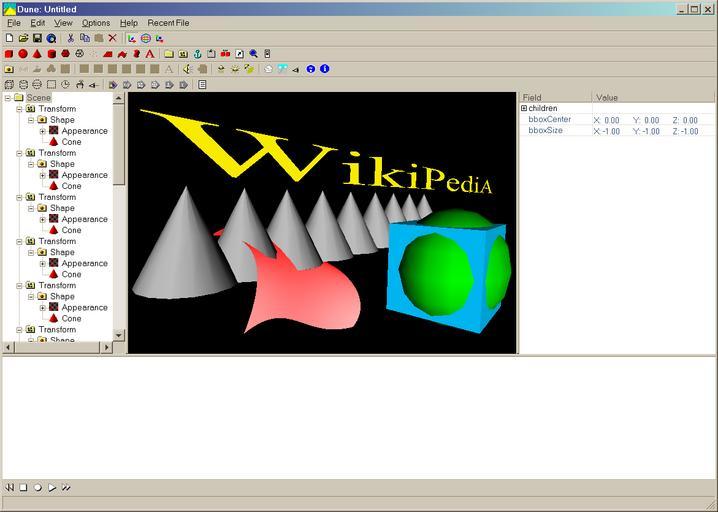Open the Recent File menu

coord(168,23)
